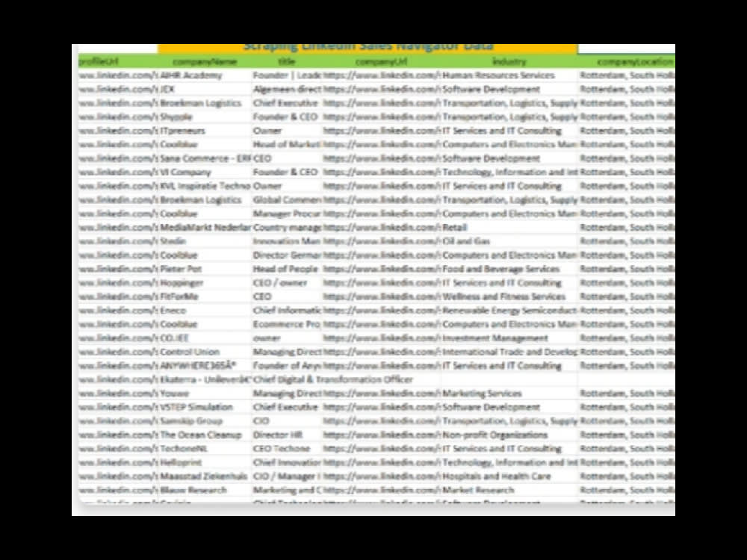Select the Head of Market title cell
Image resolution: width=747 pixels, height=560 pixels.
coord(287,144)
